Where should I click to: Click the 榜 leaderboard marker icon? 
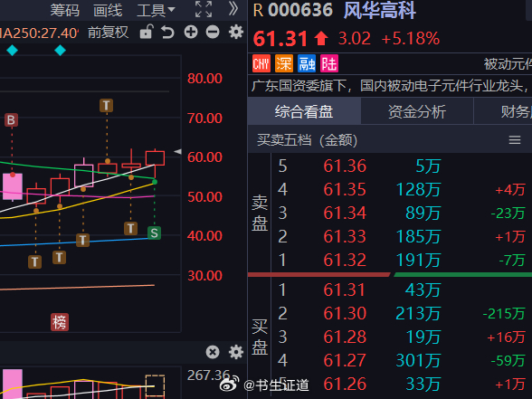[60, 322]
